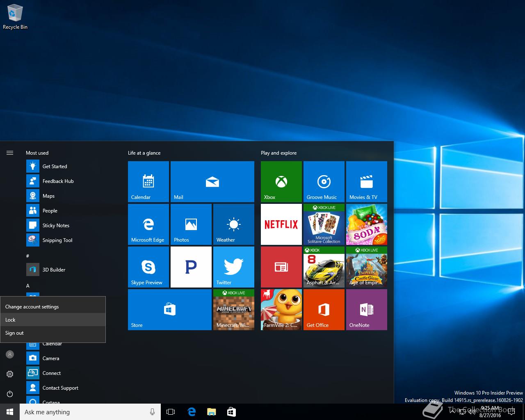
Task: Click the 'Life at a glance' group header
Action: point(144,153)
